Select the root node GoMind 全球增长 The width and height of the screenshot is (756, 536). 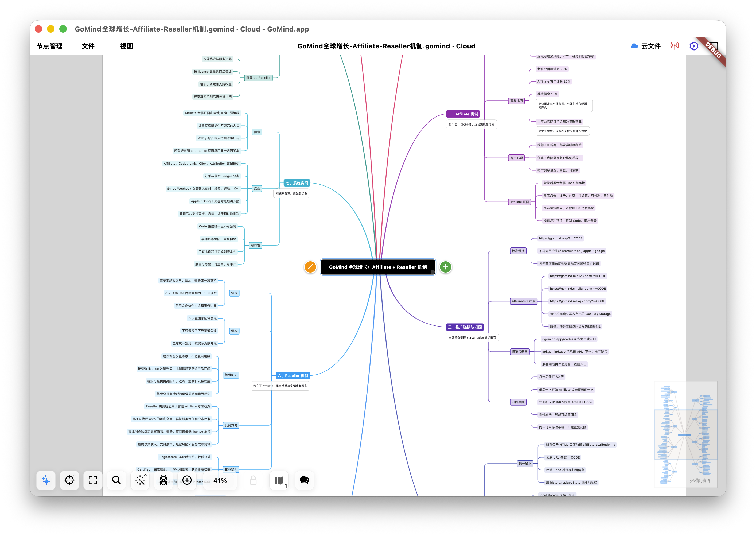(378, 267)
